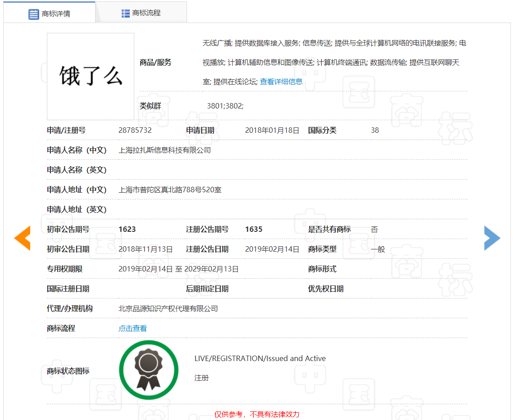515x420 pixels.
Task: Click preliminary announcement issue 1623
Action: 127,230
